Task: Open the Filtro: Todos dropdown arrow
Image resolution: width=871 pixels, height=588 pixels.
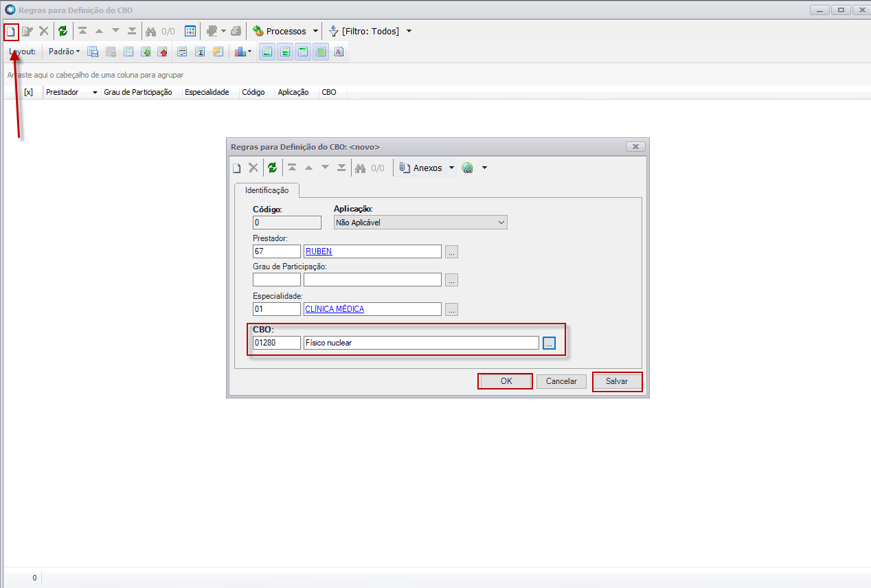Action: click(x=409, y=32)
